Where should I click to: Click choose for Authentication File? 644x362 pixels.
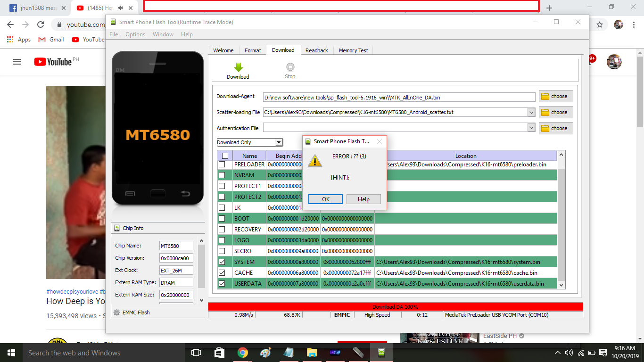(556, 128)
